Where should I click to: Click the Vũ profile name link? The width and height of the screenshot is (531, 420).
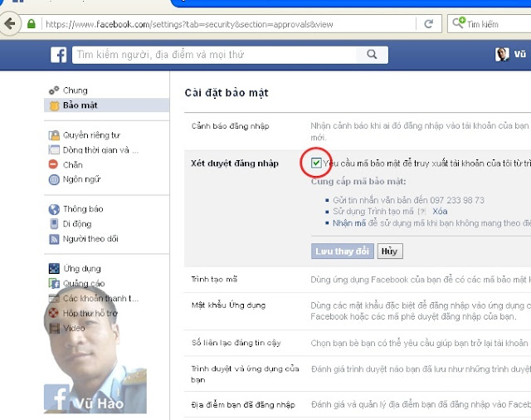(520, 54)
